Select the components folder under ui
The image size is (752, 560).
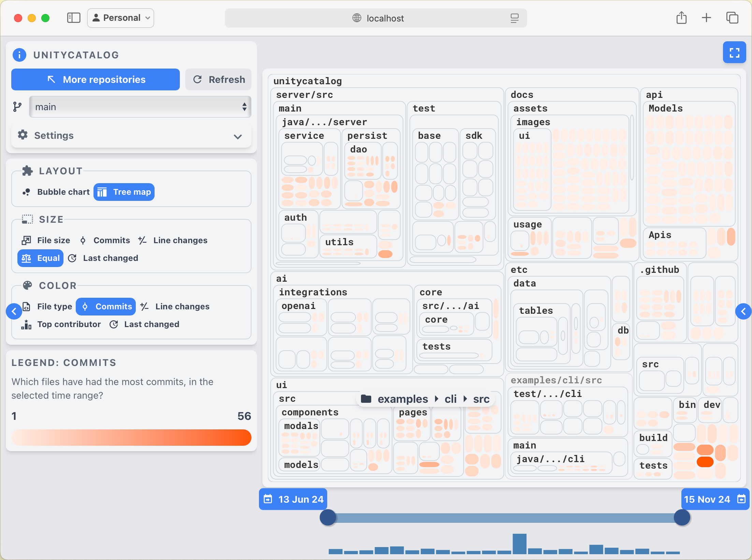[310, 412]
